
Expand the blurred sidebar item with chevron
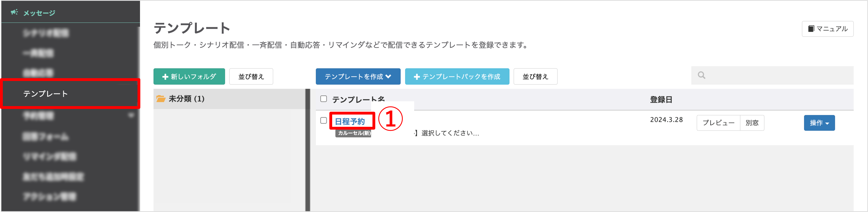click(x=131, y=116)
